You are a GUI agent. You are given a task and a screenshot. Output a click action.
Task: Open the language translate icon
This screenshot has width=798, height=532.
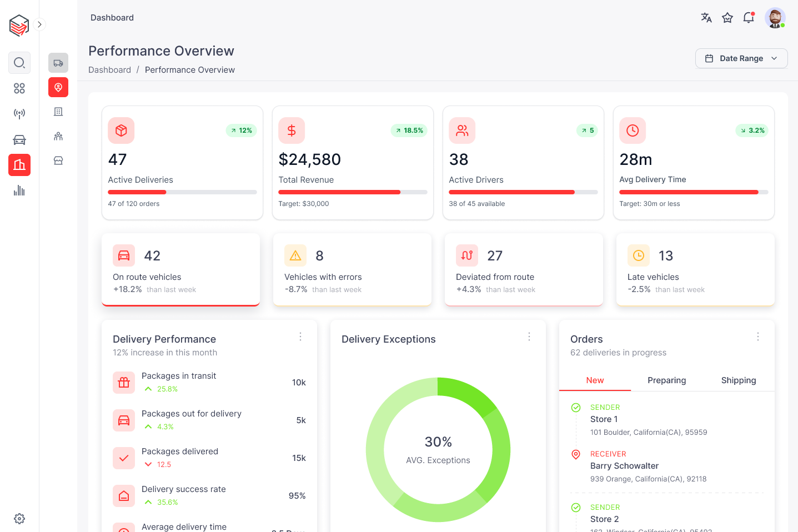pos(706,18)
